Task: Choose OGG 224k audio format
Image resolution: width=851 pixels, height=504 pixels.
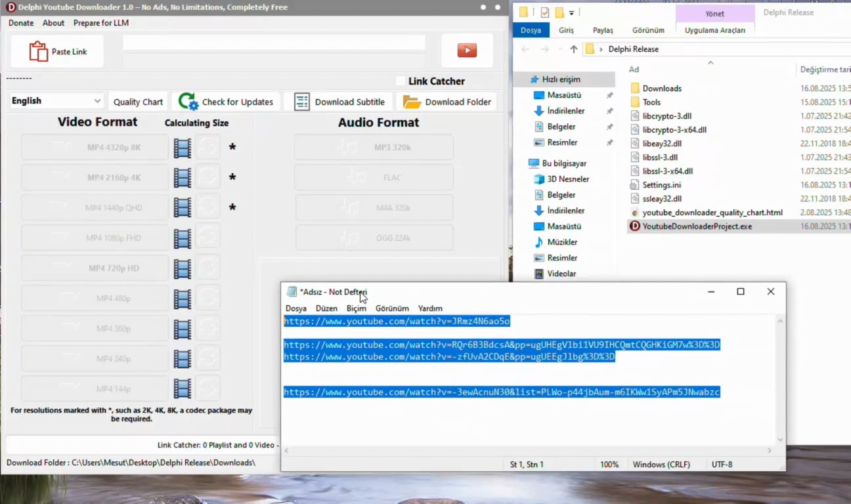Action: [374, 238]
